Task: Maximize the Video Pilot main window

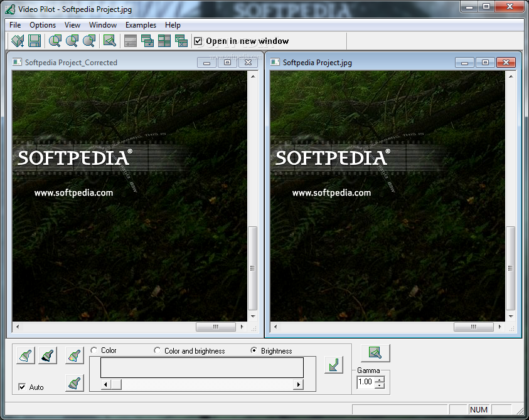Action: pyautogui.click(x=486, y=6)
